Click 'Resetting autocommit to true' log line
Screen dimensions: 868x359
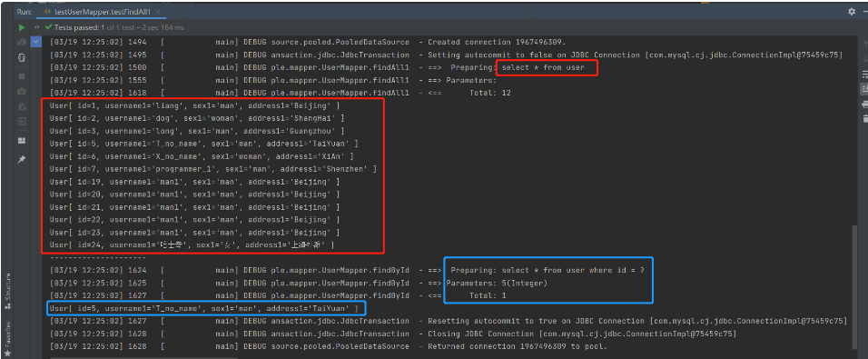click(x=637, y=322)
